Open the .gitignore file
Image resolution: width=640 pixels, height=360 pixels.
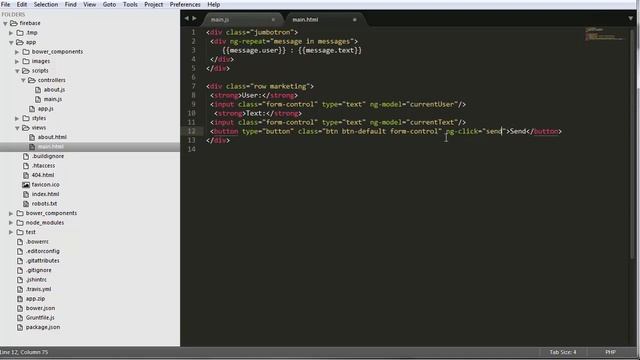(x=38, y=270)
